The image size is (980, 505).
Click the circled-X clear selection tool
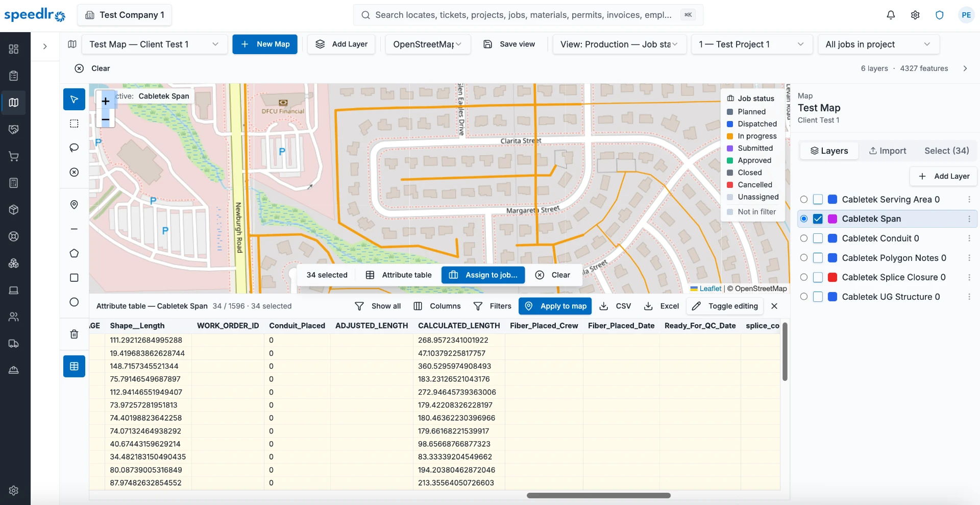pos(74,172)
